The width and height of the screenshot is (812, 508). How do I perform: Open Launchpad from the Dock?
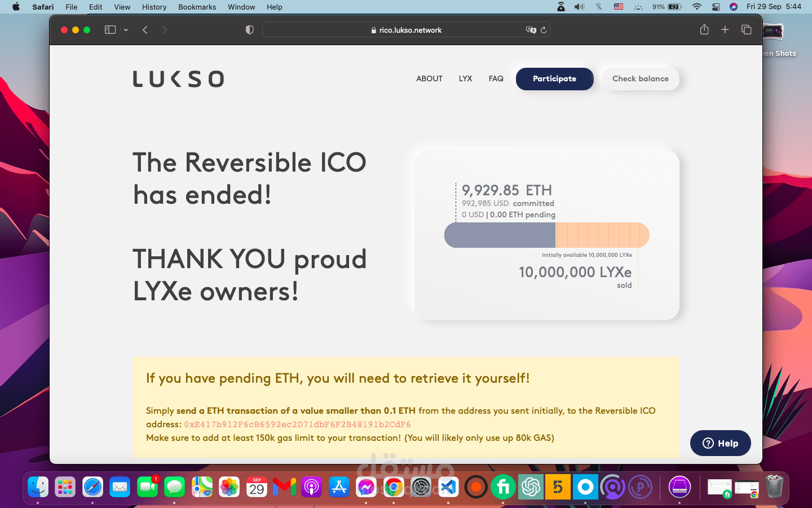coord(65,487)
